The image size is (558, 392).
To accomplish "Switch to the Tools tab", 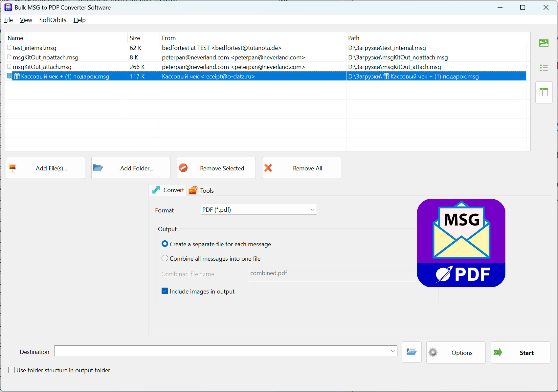I will [x=201, y=190].
